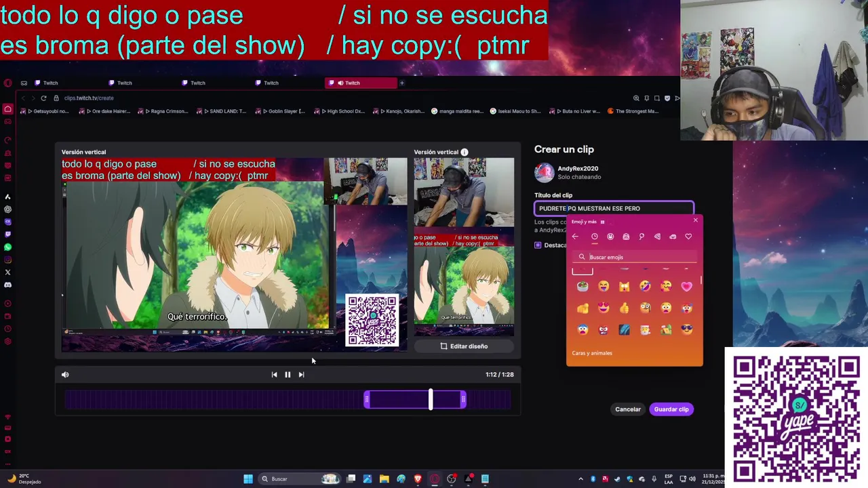Viewport: 868px width, 488px height.
Task: Open Instagram from Opera sidebar
Action: (x=7, y=260)
